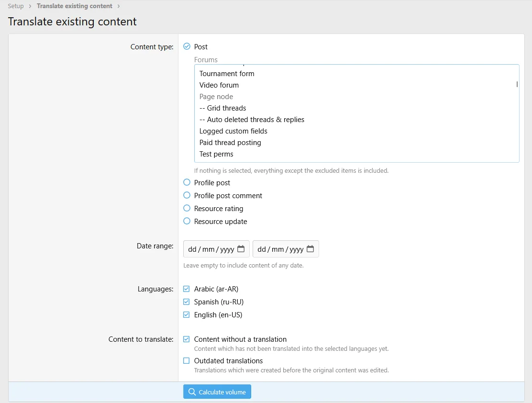The image size is (532, 403).
Task: Select Resource rating content type
Action: [x=187, y=208]
